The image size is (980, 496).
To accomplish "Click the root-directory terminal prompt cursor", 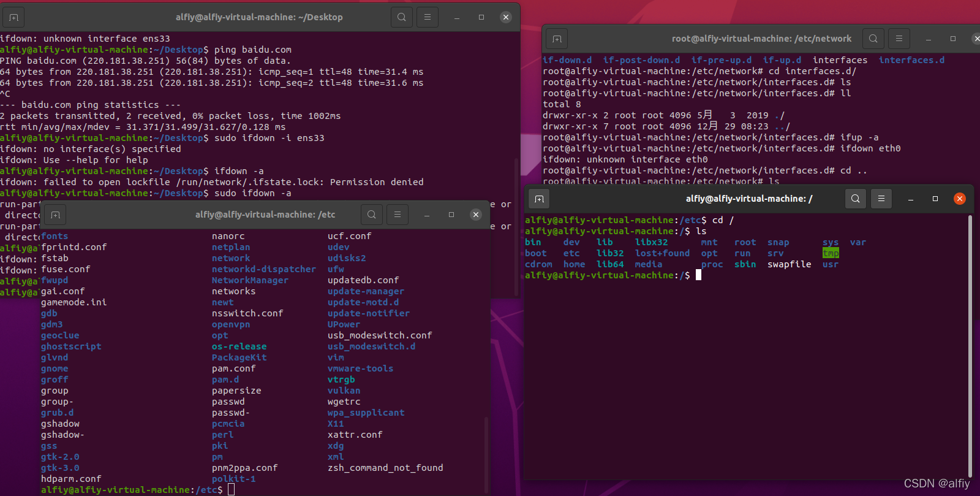I will pyautogui.click(x=698, y=275).
